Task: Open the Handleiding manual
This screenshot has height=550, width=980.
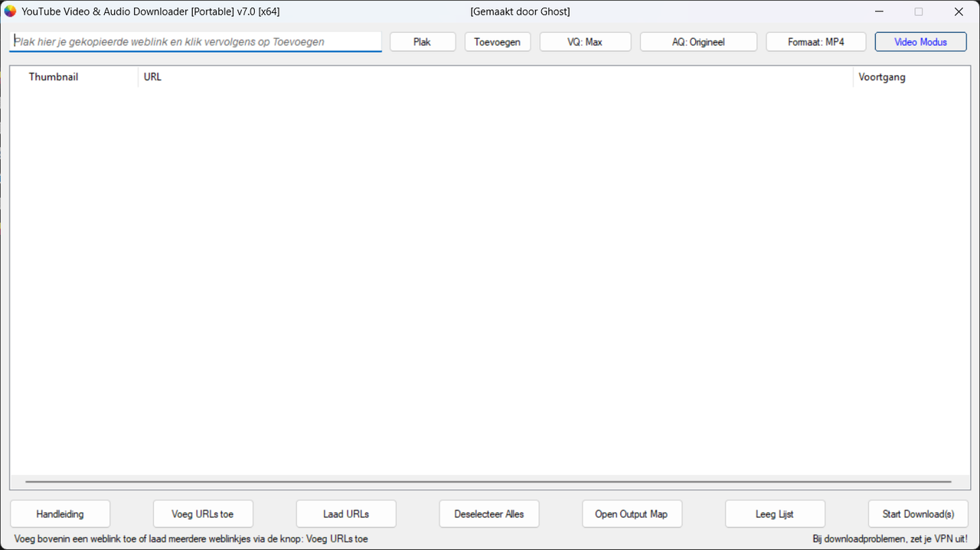Action: 60,514
